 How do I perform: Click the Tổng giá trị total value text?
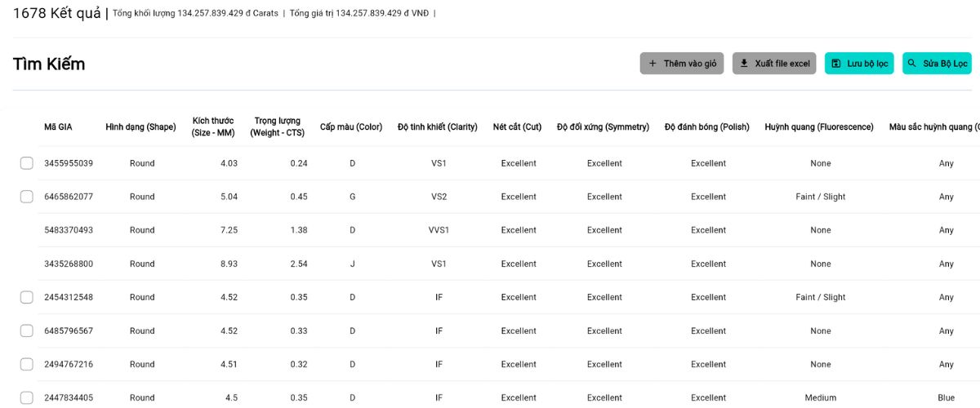359,13
